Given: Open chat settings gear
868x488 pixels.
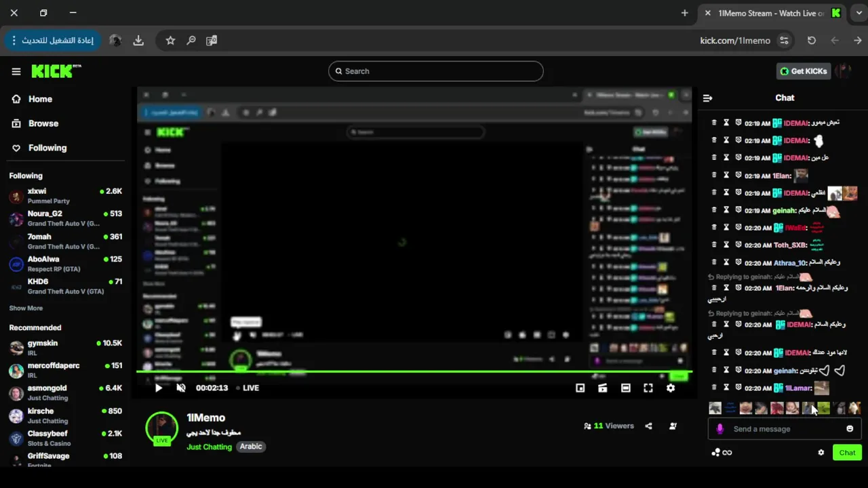Looking at the screenshot, I should coord(821,452).
